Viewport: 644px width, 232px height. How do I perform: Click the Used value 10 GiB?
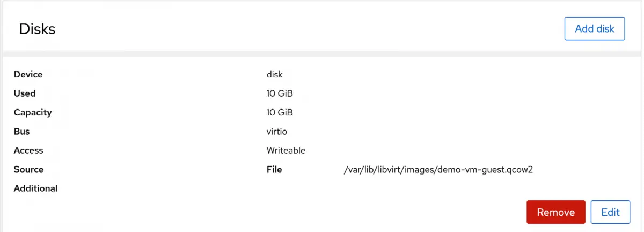click(x=280, y=93)
